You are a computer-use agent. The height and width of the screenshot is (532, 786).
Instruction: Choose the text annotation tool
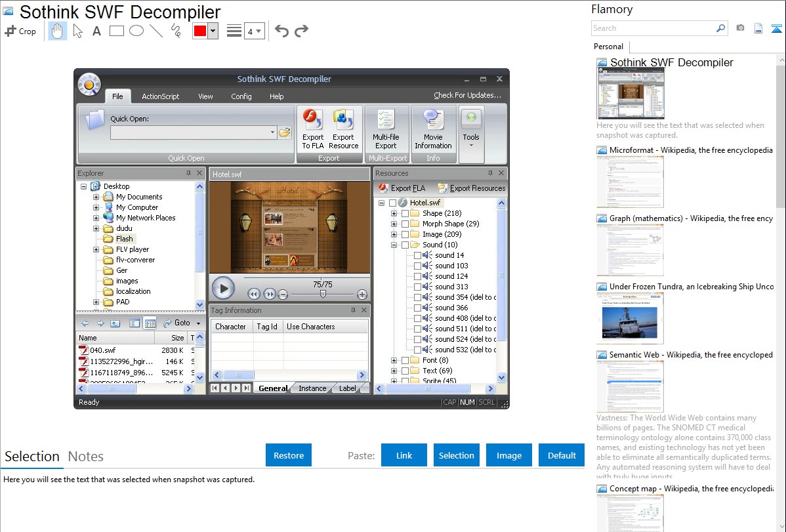click(96, 31)
